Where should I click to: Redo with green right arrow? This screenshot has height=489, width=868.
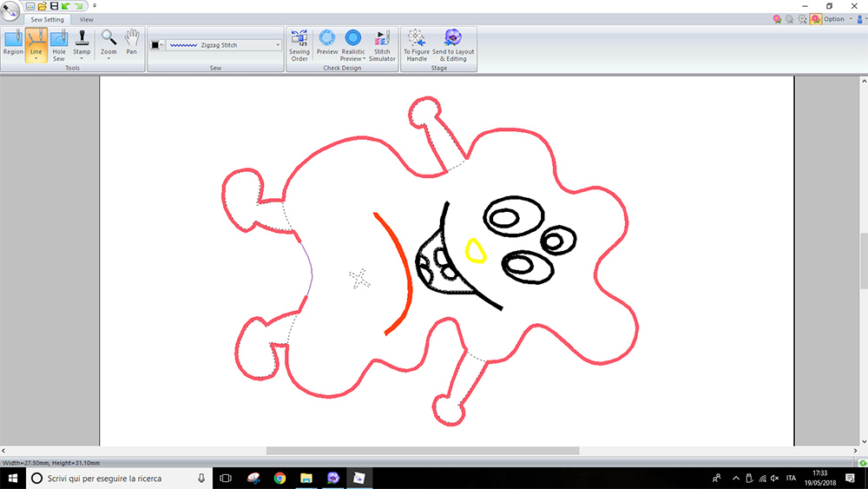(x=79, y=6)
